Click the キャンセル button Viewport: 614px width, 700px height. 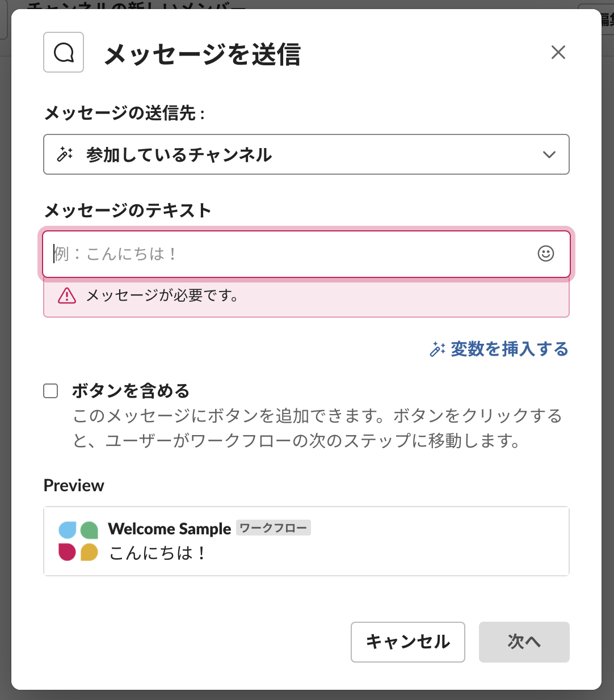(x=408, y=642)
